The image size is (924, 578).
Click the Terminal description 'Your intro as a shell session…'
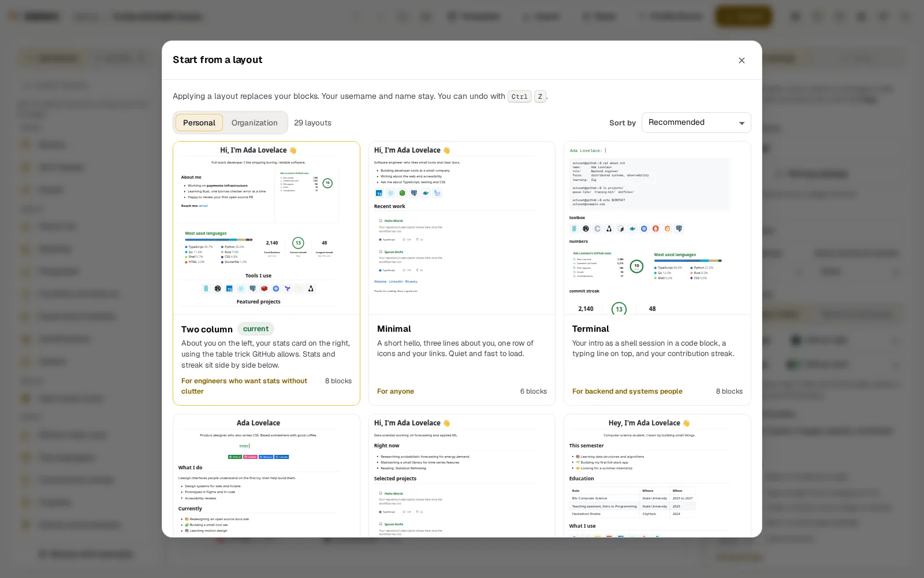tap(653, 349)
